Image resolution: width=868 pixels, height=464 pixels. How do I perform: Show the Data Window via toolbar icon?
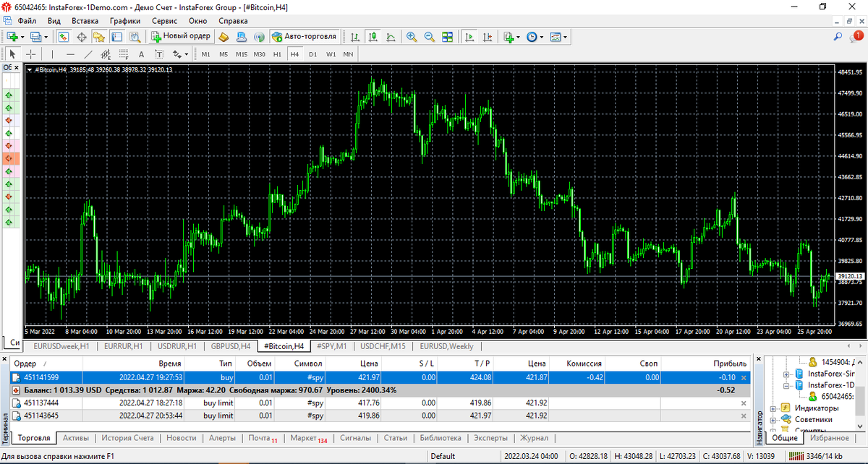82,36
